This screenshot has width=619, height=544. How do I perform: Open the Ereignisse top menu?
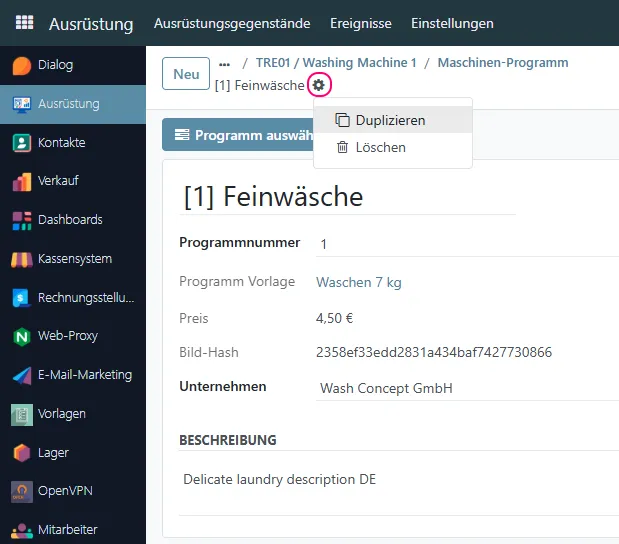[360, 23]
